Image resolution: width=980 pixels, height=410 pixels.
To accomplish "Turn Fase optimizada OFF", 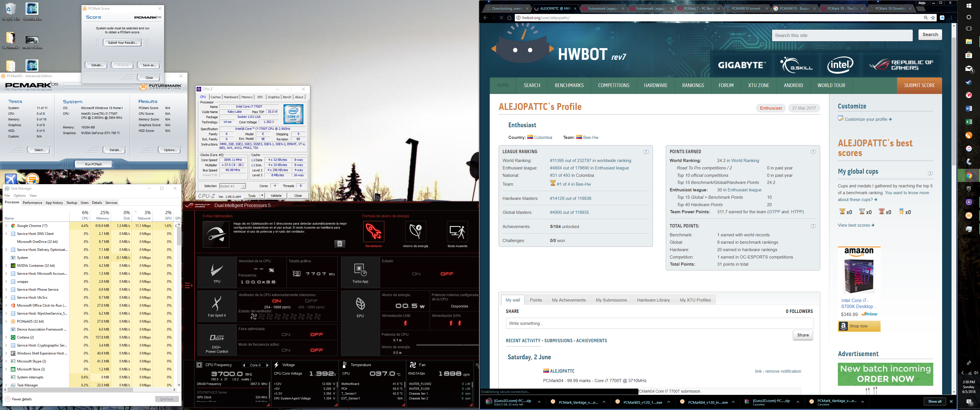I will tap(317, 335).
